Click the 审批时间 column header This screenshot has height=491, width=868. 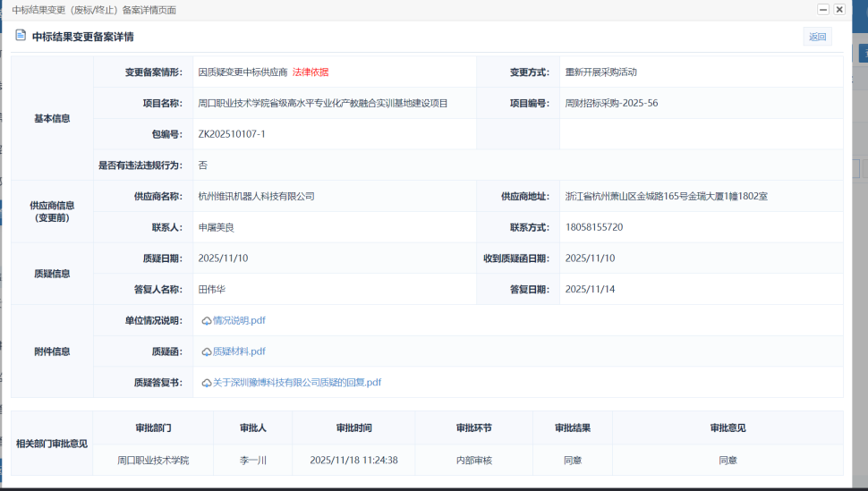(x=353, y=428)
